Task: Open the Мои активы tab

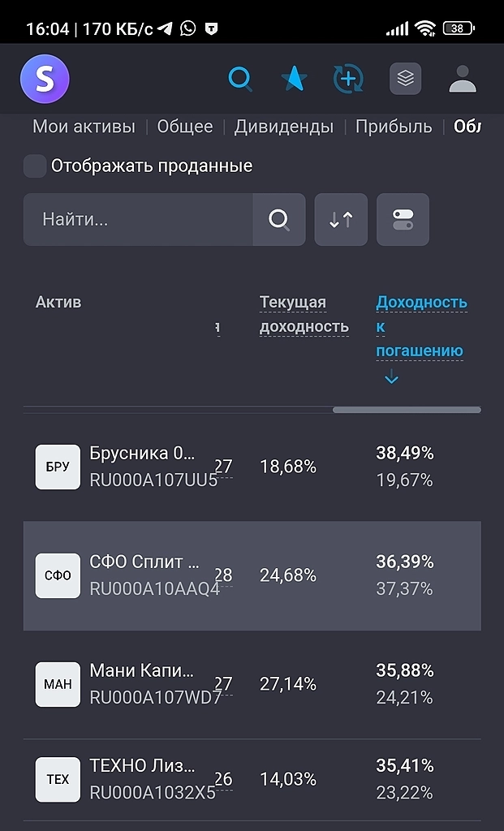Action: [84, 127]
